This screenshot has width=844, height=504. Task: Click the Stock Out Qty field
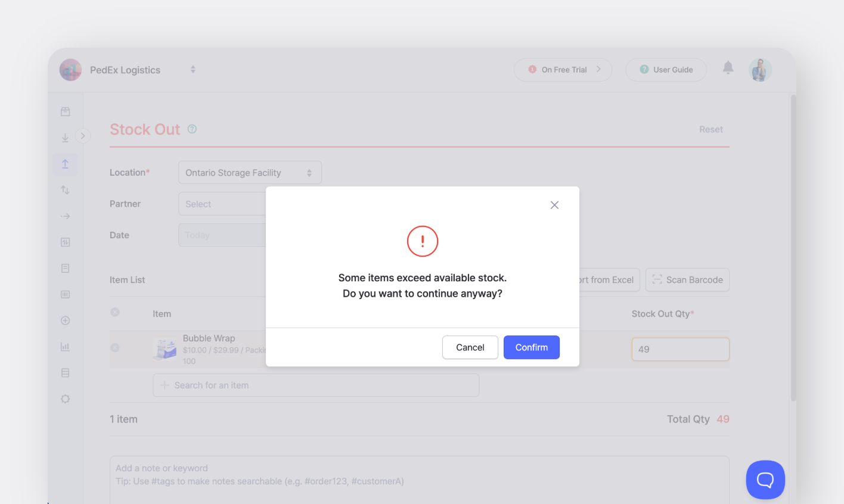[680, 349]
